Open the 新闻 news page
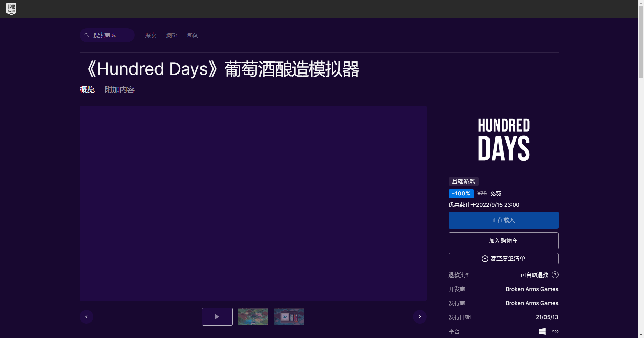644x338 pixels. click(193, 35)
